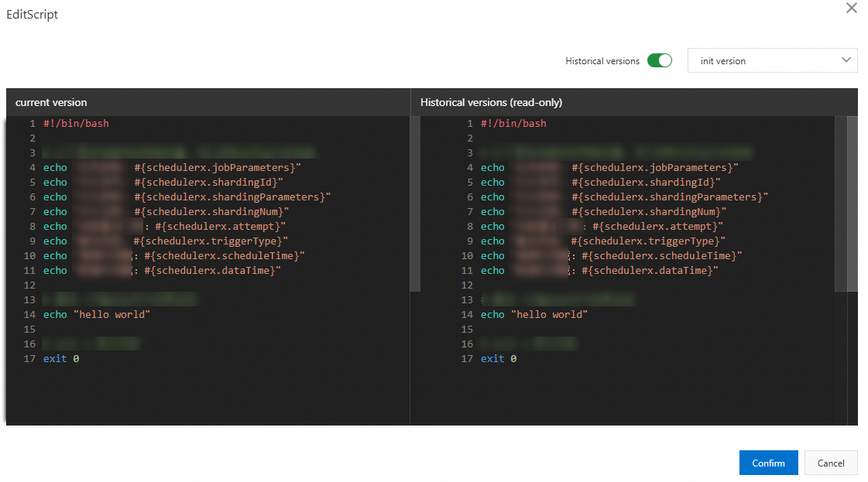Click the scheduleTime line in current version
This screenshot has height=482, width=868.
(x=173, y=255)
